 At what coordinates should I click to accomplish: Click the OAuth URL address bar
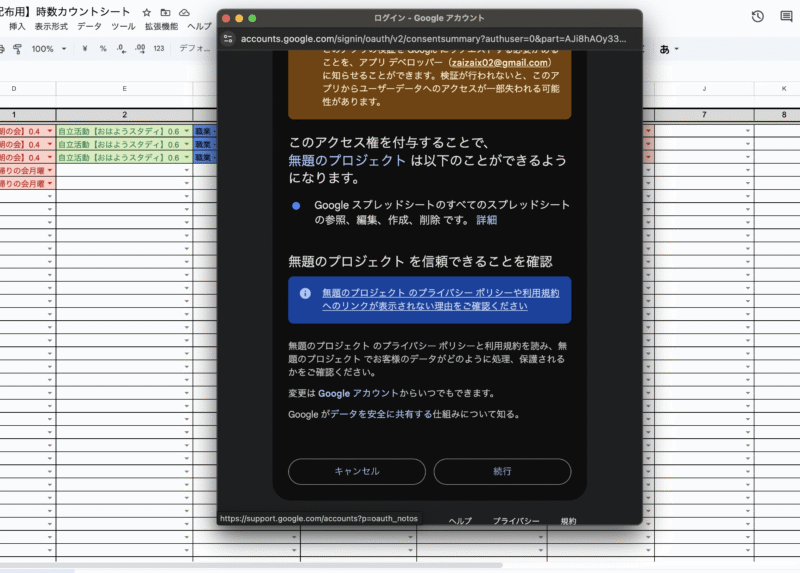(x=435, y=38)
